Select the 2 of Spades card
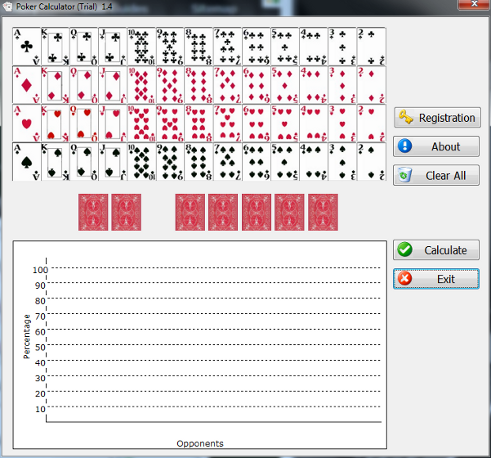This screenshot has height=458, width=491. (372, 162)
